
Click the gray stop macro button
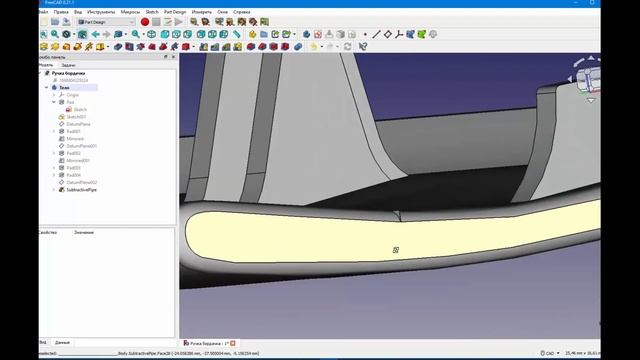click(x=156, y=22)
